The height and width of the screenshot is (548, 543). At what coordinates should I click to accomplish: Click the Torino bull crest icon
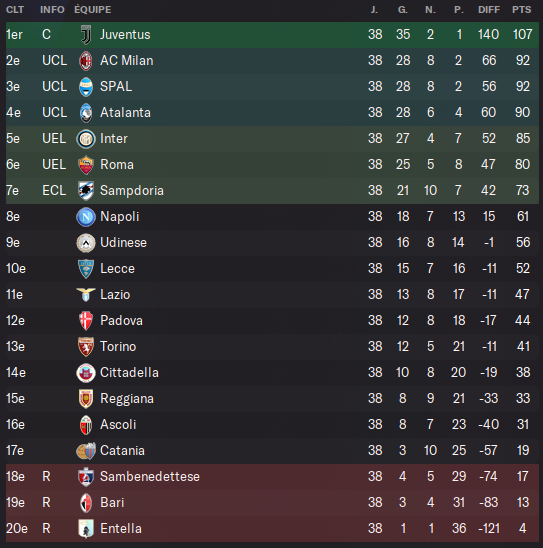(86, 347)
